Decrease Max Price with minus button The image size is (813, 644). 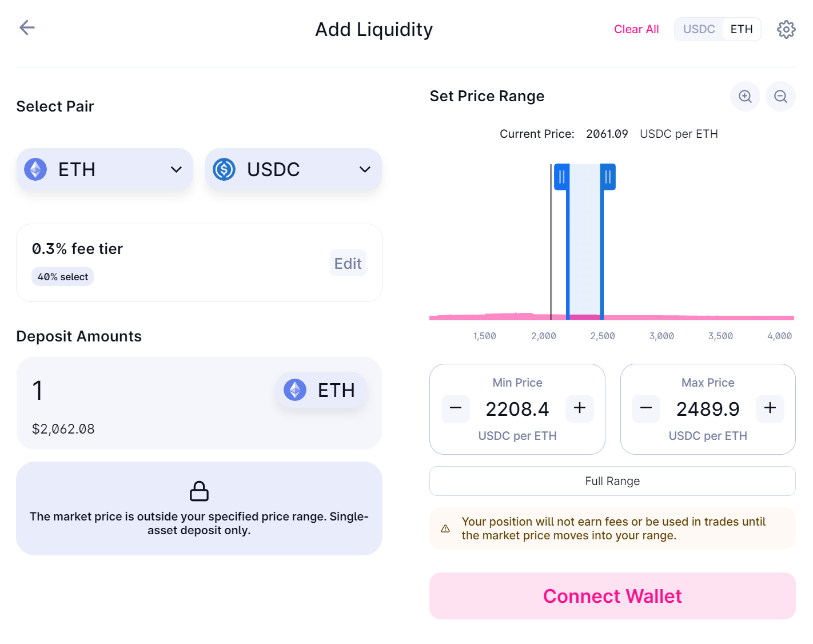[646, 408]
